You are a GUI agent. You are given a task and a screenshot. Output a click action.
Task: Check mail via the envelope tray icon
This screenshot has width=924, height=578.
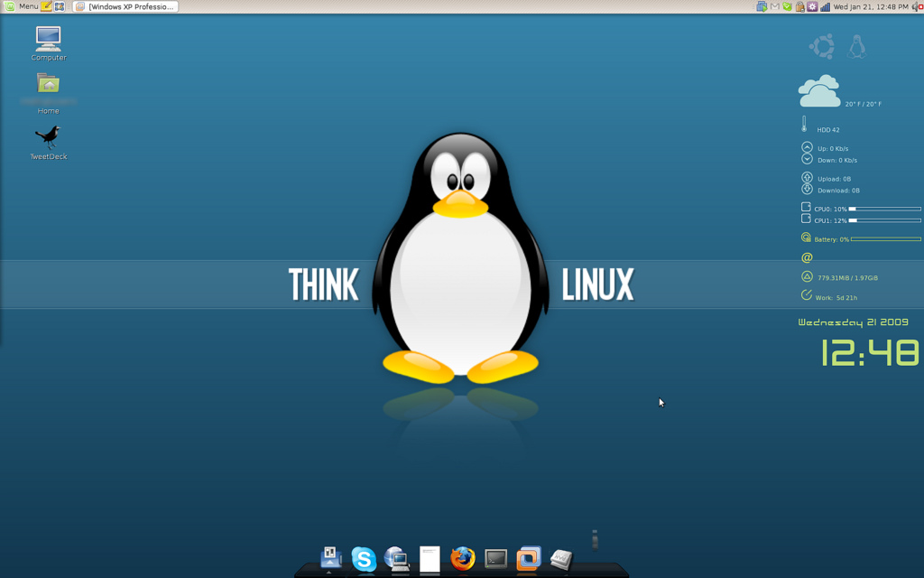click(774, 6)
